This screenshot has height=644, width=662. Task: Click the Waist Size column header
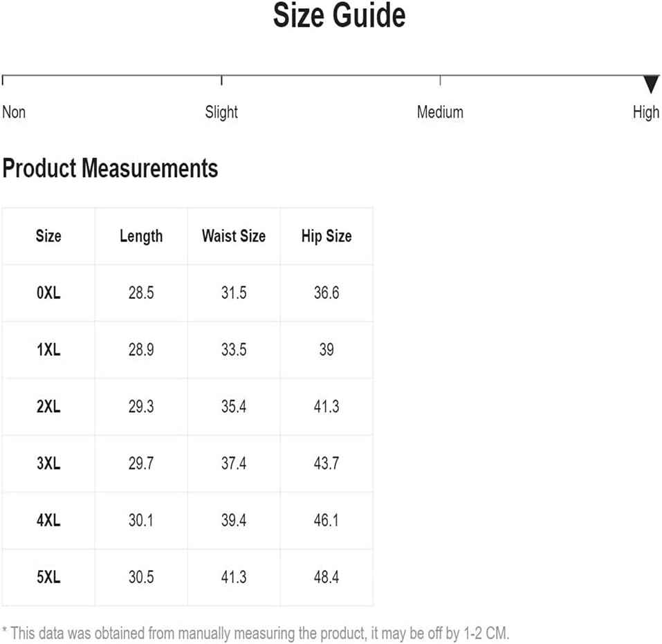pyautogui.click(x=234, y=236)
